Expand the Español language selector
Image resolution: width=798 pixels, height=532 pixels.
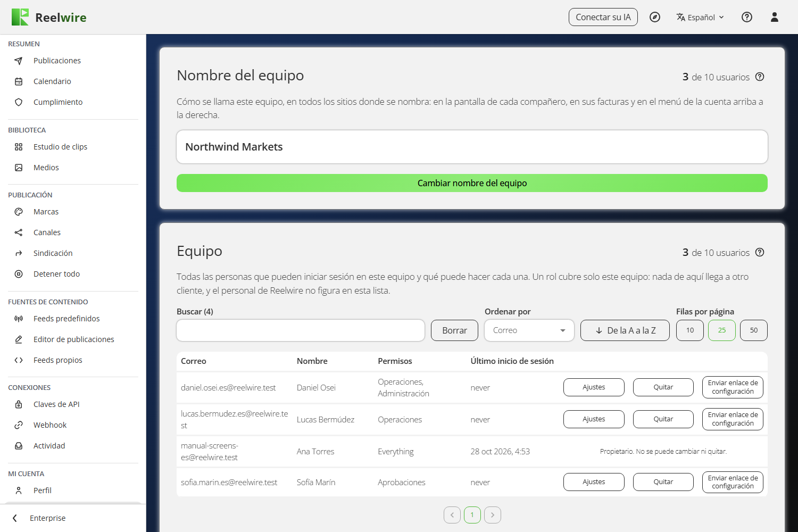click(700, 17)
